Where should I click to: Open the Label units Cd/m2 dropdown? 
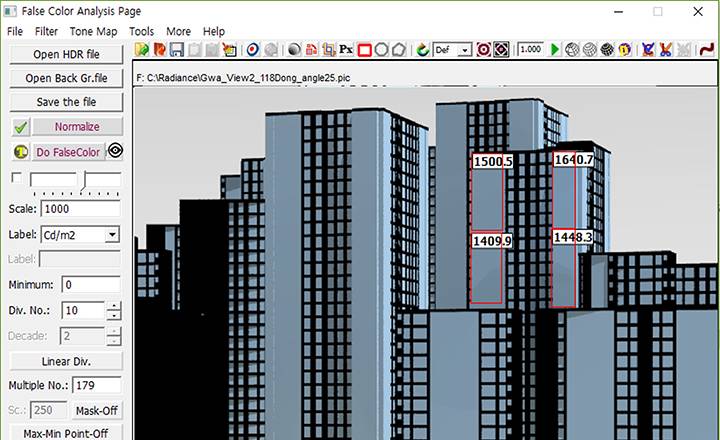(x=111, y=234)
